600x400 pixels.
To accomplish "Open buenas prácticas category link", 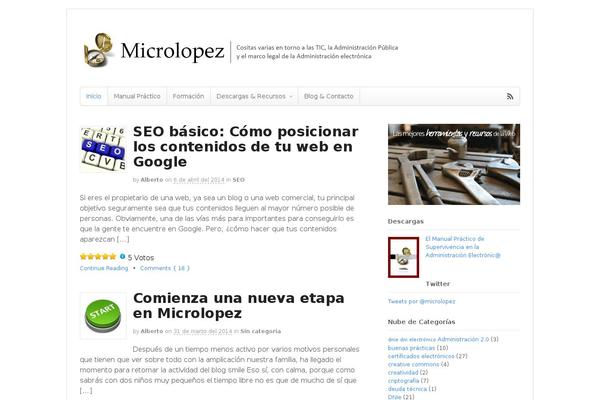I will coord(411,348).
